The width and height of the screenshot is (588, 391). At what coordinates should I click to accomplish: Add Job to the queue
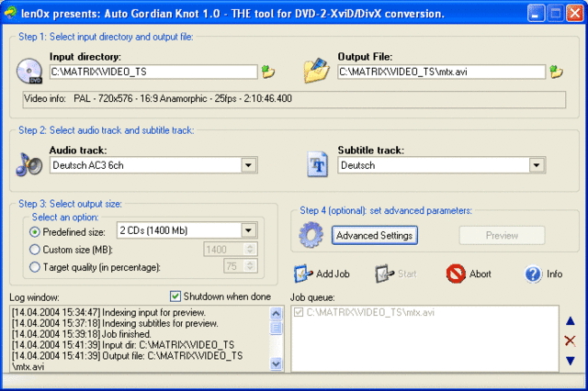point(322,274)
